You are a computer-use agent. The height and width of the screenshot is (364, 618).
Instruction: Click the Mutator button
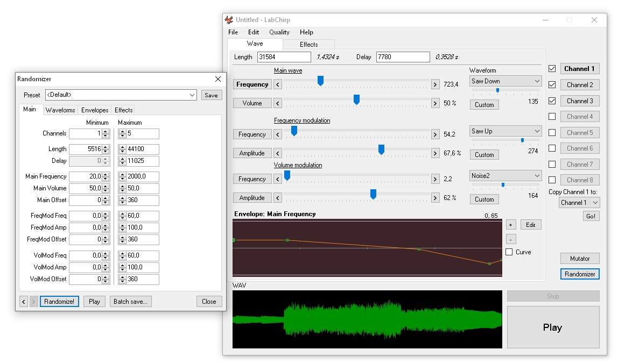(580, 259)
